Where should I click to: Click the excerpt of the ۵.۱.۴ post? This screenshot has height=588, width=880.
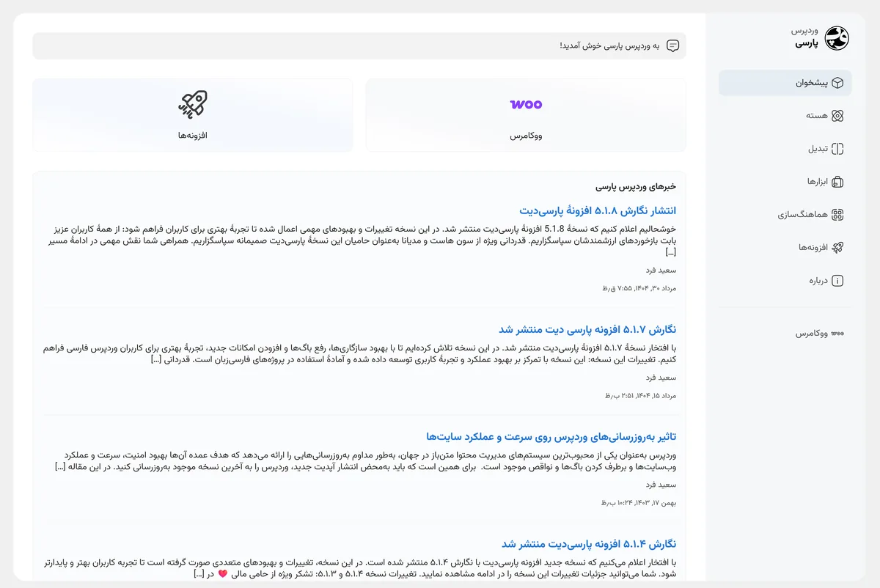[x=359, y=567]
